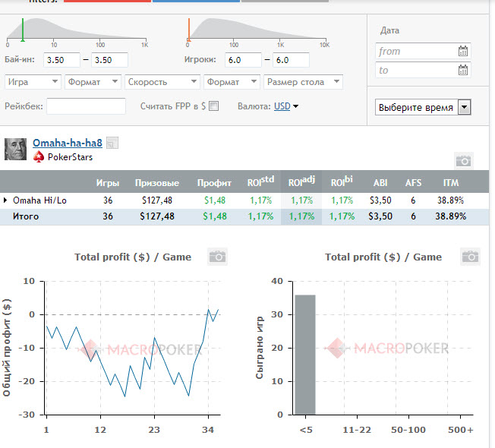Image resolution: width=495 pixels, height=448 pixels.
Task: Open the 'Выберите время' time selector
Action: coord(423,107)
